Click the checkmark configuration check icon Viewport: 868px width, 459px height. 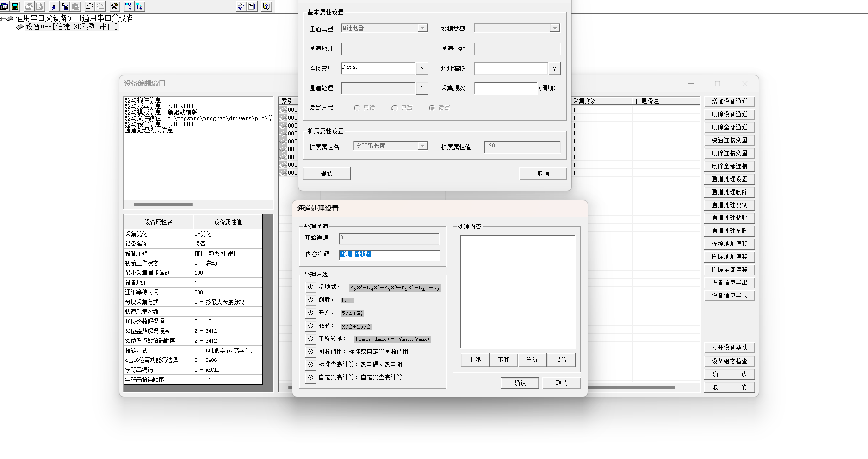(241, 6)
